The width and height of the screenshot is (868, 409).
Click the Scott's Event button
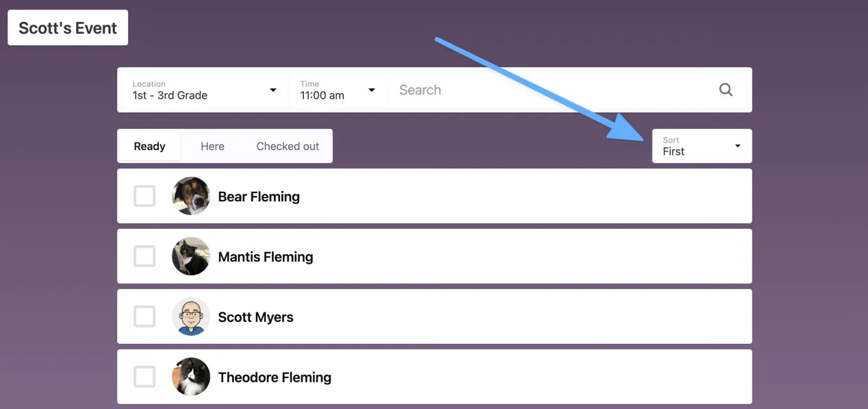click(x=68, y=28)
